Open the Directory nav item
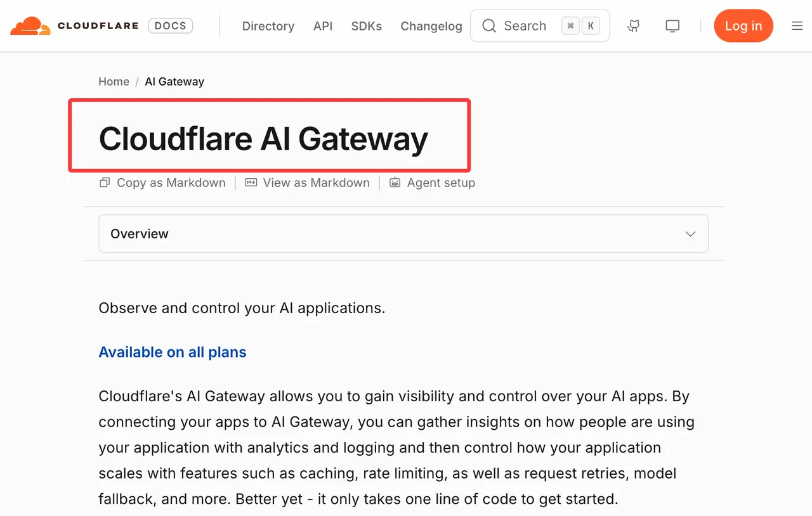This screenshot has width=812, height=516. pyautogui.click(x=268, y=26)
